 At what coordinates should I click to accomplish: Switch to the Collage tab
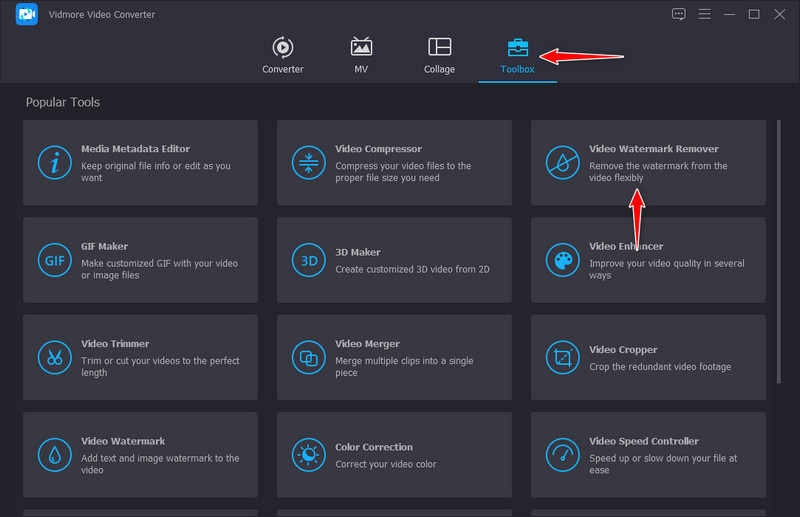point(439,55)
